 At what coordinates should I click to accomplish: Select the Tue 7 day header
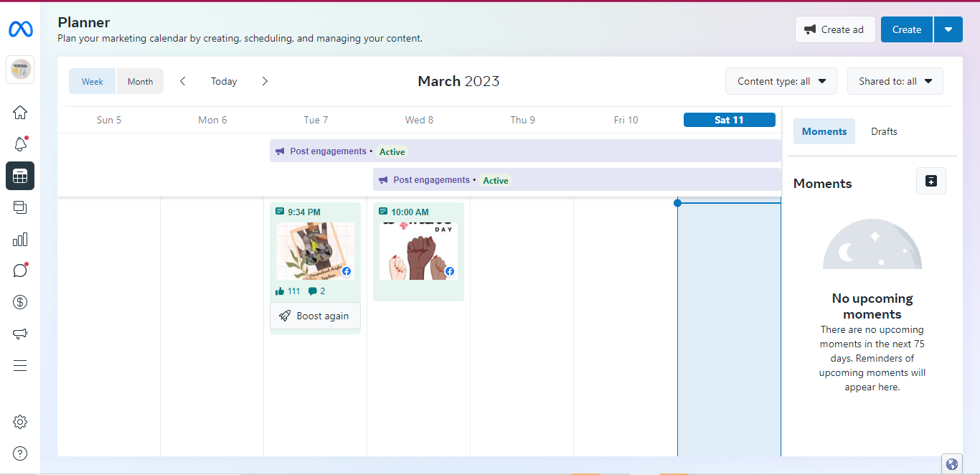(316, 120)
